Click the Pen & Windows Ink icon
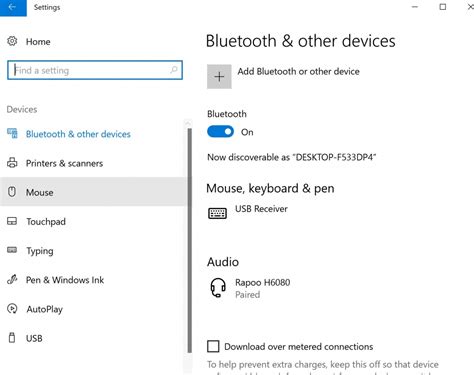This screenshot has height=375, width=474. pos(12,279)
